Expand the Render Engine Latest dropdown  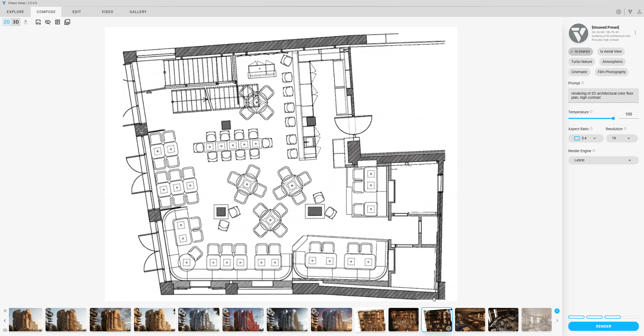(x=603, y=160)
